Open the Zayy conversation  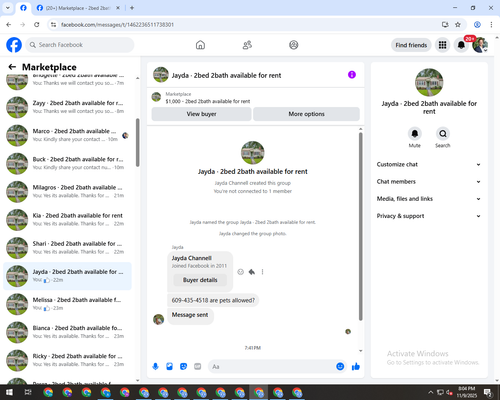[67, 107]
